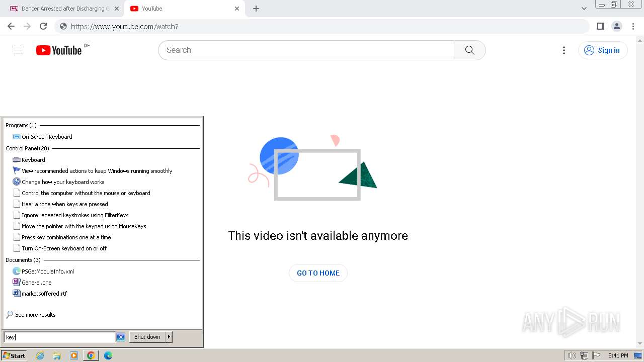The image size is (644, 362).
Task: Open the YouTube hamburger guide menu
Action: [18, 50]
